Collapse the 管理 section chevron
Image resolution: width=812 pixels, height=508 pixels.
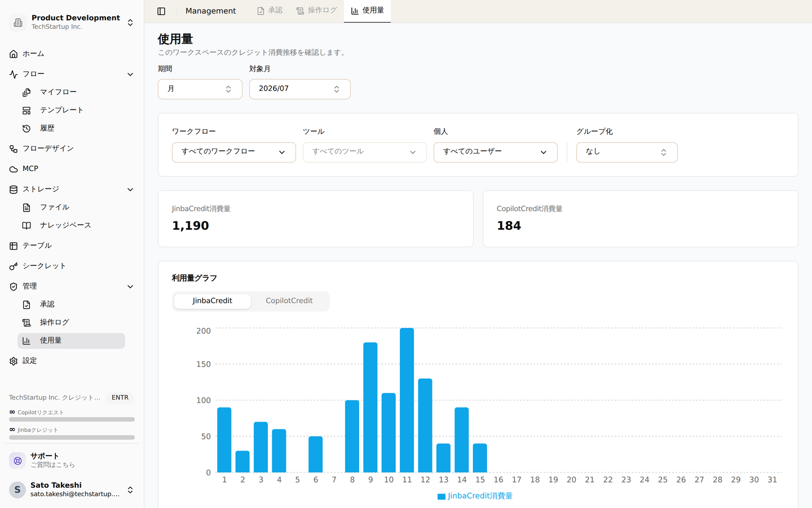tap(130, 287)
